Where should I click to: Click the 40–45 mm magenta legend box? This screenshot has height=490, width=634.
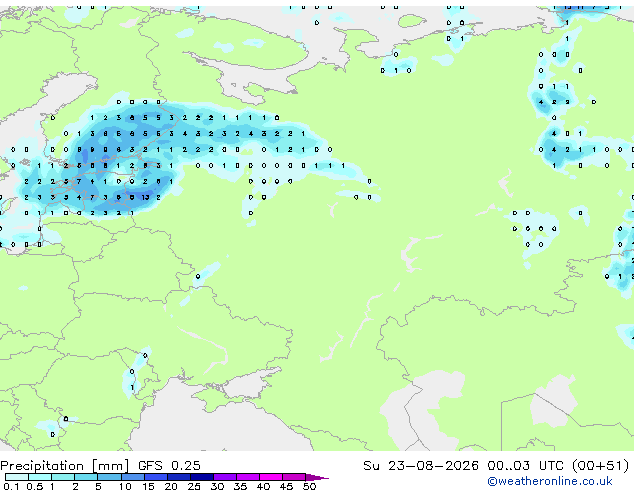(271, 477)
